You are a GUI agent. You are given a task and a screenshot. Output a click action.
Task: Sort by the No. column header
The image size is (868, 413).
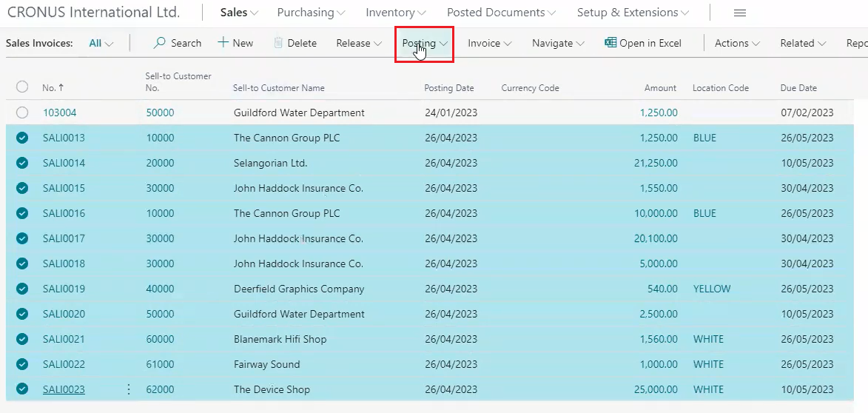pos(53,88)
